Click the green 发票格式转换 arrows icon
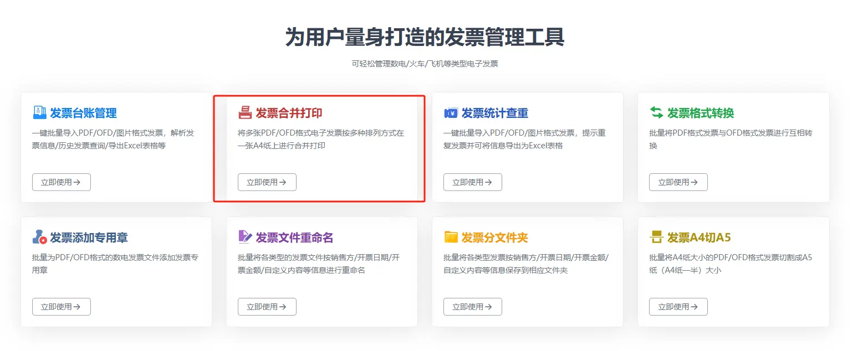868x351 pixels. 656,113
